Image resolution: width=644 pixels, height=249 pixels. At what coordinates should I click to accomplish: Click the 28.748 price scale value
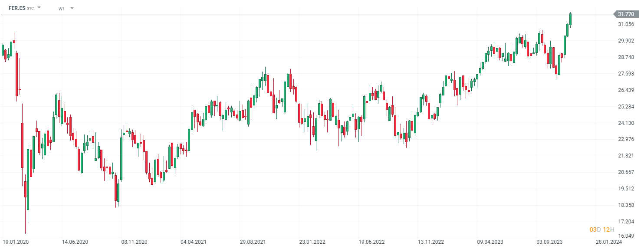626,57
